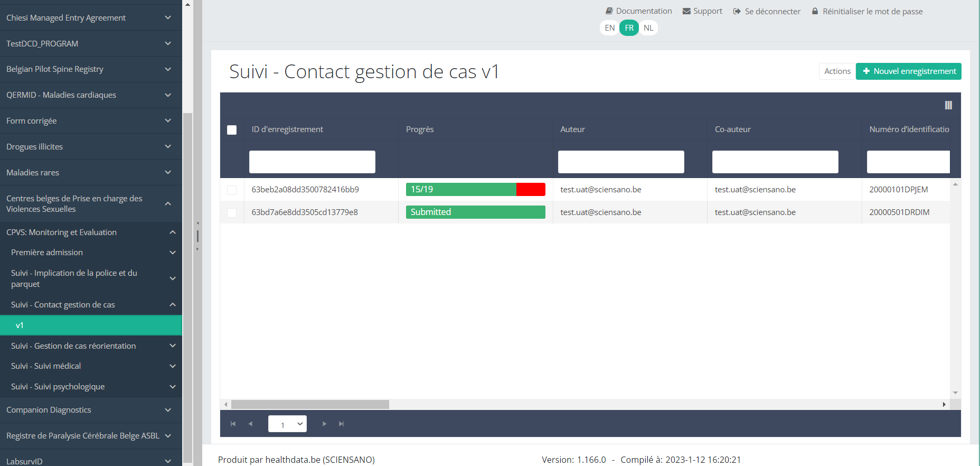Go to the next page arrow

[324, 424]
